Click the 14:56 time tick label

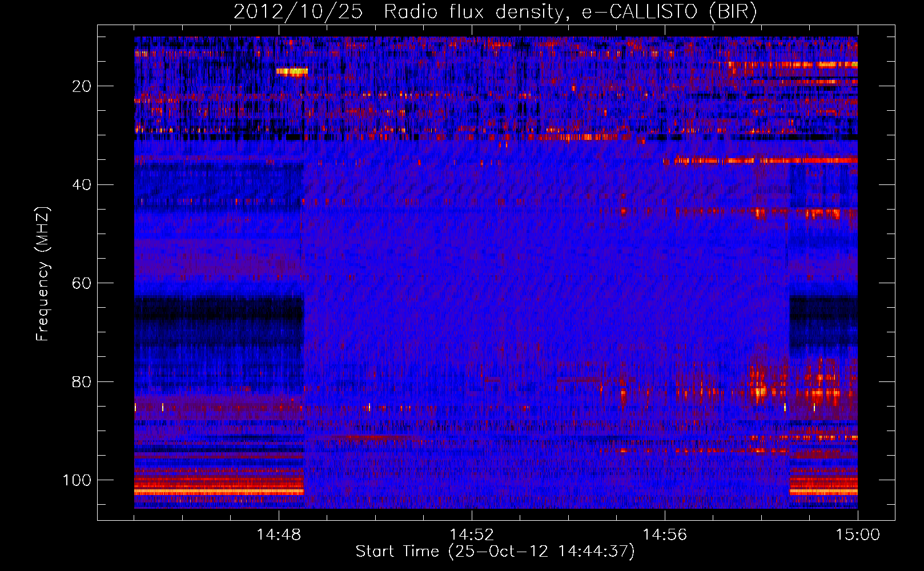(665, 535)
